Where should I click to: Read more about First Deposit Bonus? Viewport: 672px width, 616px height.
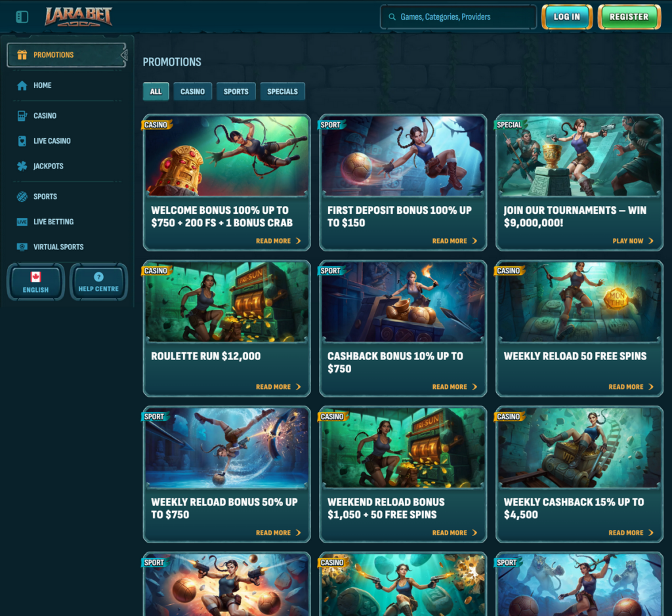[x=454, y=241]
